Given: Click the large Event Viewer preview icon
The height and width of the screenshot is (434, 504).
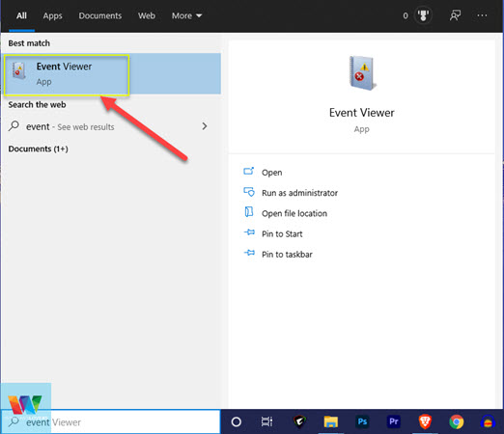Looking at the screenshot, I should pyautogui.click(x=362, y=72).
